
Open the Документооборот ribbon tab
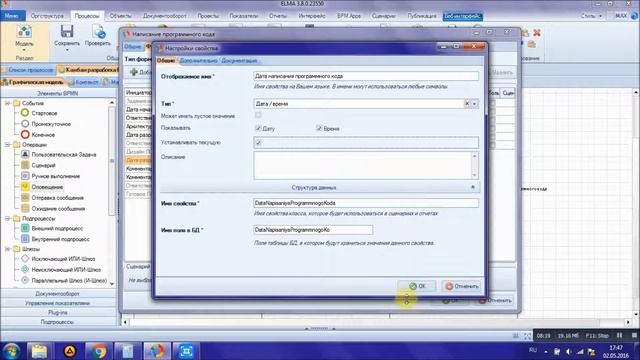point(164,16)
